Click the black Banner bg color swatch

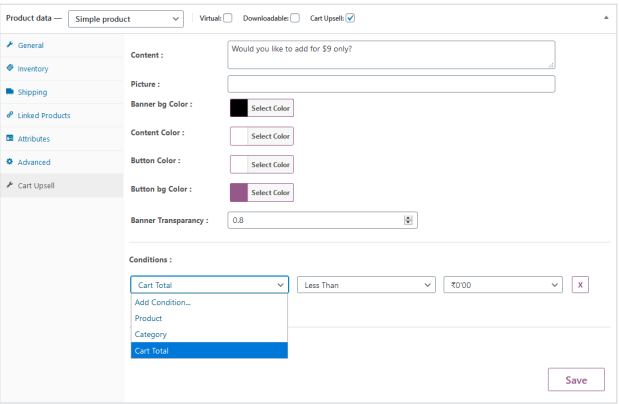pyautogui.click(x=239, y=108)
